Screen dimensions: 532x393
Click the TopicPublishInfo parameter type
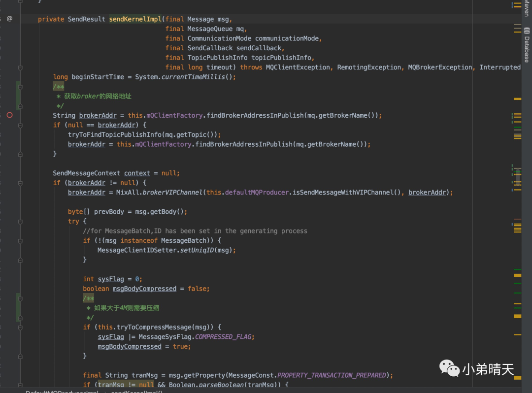[218, 58]
